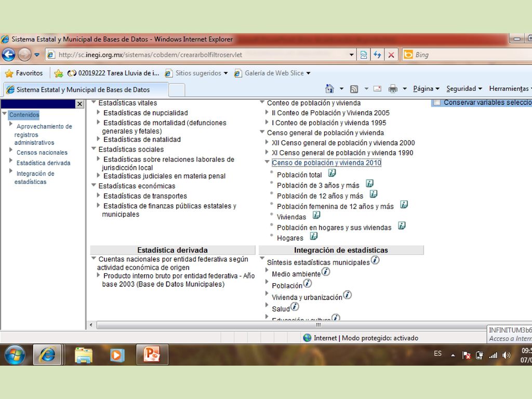Open the 02019222 Tarea Lluvia favorite link
The width and height of the screenshot is (532, 399).
[113, 73]
